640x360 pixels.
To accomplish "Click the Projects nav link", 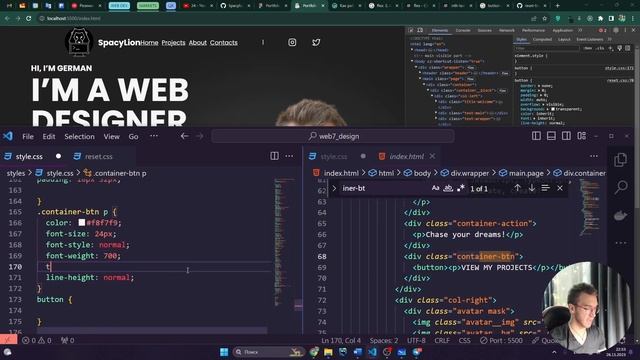I will [173, 42].
